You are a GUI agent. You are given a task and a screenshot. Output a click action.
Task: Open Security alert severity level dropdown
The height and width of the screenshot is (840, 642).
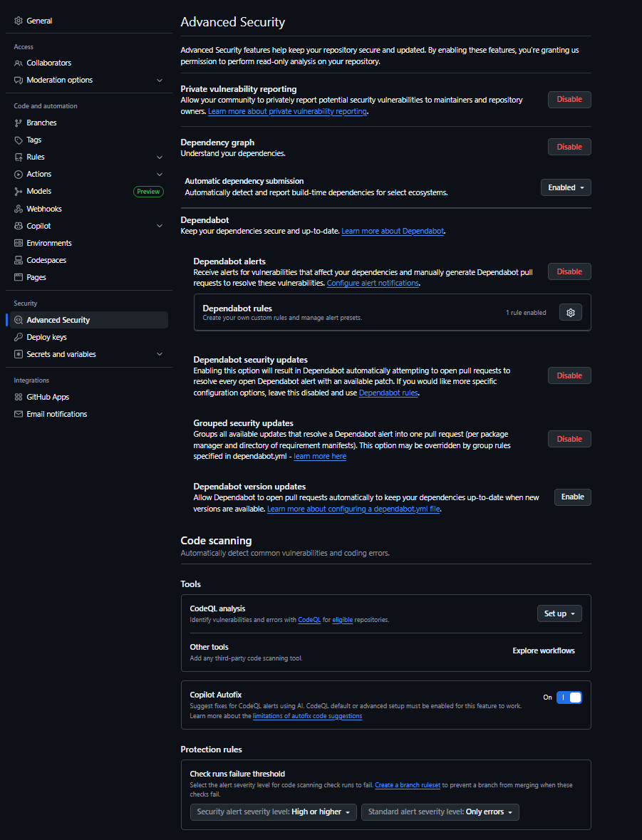[274, 812]
